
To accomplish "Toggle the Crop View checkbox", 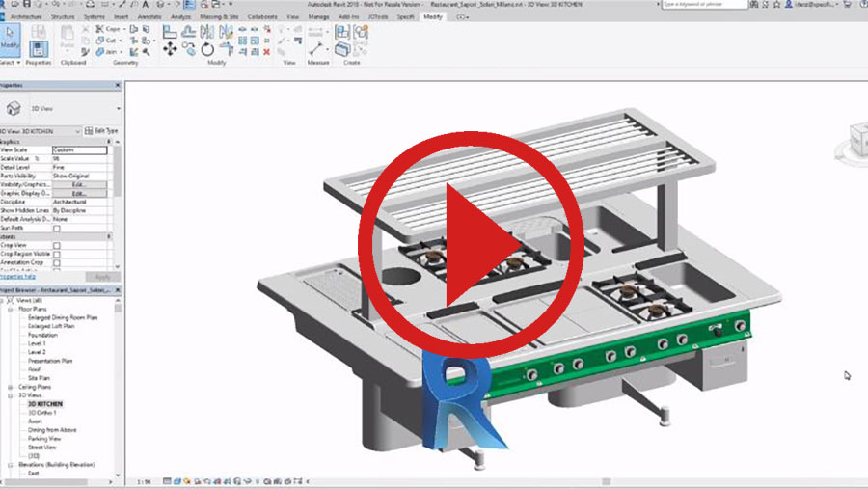I will click(x=57, y=245).
